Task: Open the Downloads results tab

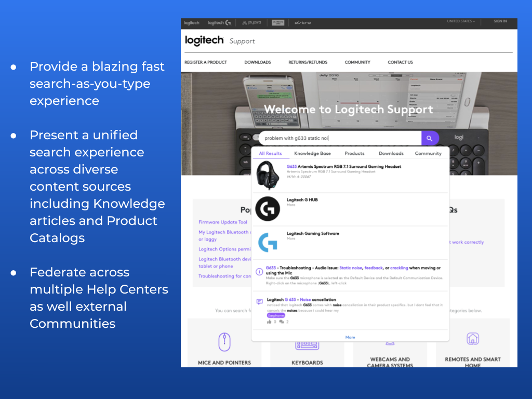Action: click(x=391, y=153)
